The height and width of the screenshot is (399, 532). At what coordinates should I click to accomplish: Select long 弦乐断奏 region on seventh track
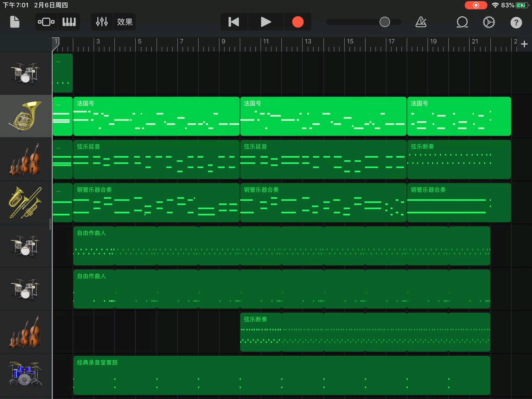(365, 332)
